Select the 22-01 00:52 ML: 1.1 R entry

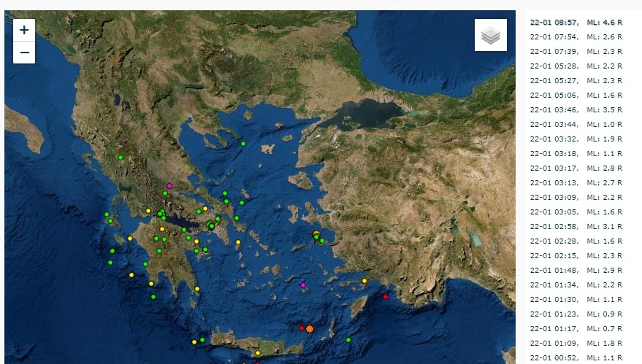click(576, 358)
